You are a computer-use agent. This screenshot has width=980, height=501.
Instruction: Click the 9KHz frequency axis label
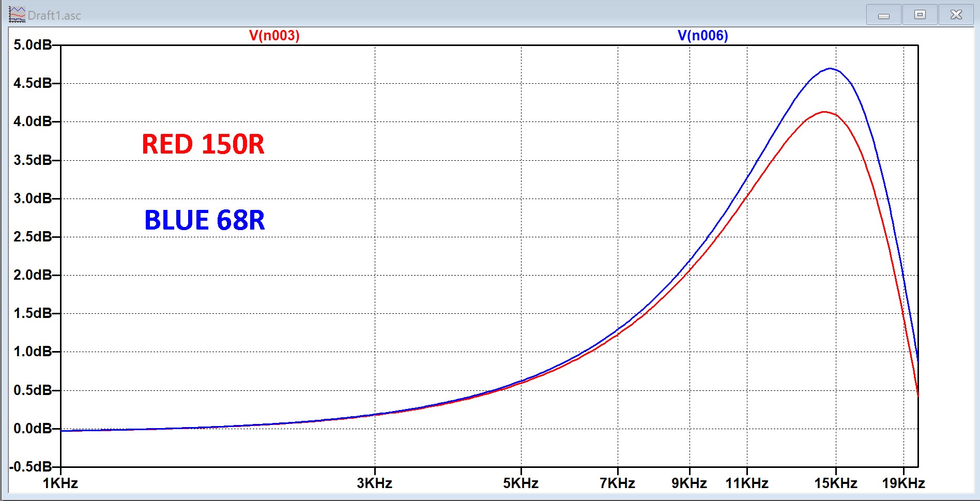click(x=690, y=483)
